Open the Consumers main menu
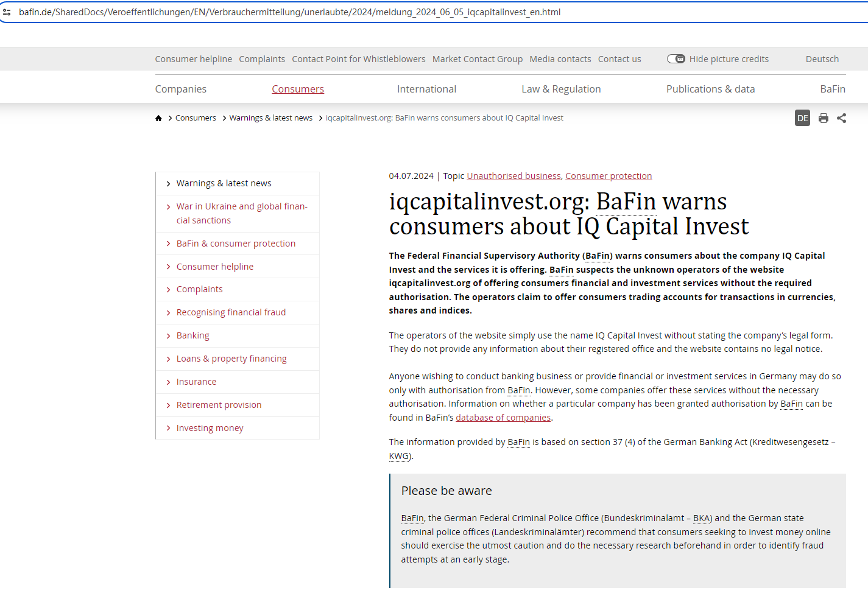The width and height of the screenshot is (868, 596). pos(298,89)
